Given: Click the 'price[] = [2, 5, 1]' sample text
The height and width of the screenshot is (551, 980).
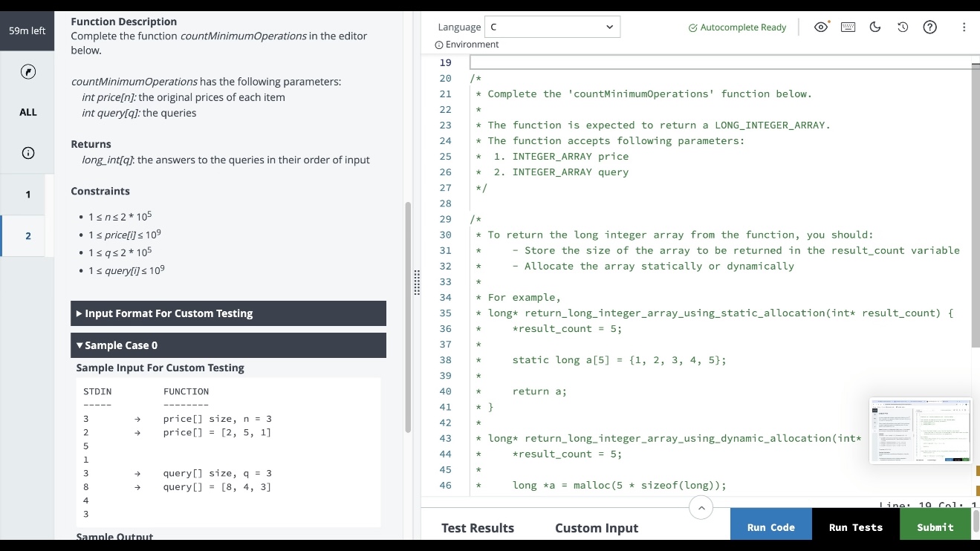Looking at the screenshot, I should point(217,432).
